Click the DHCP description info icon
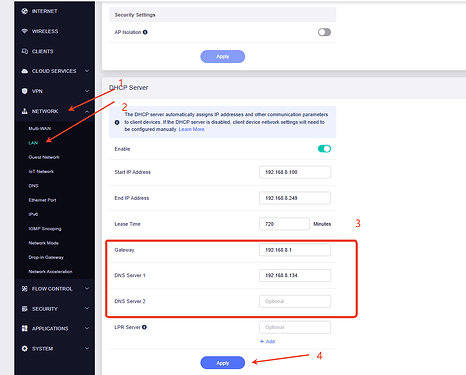Viewport: 466px width, 375px height. (117, 122)
